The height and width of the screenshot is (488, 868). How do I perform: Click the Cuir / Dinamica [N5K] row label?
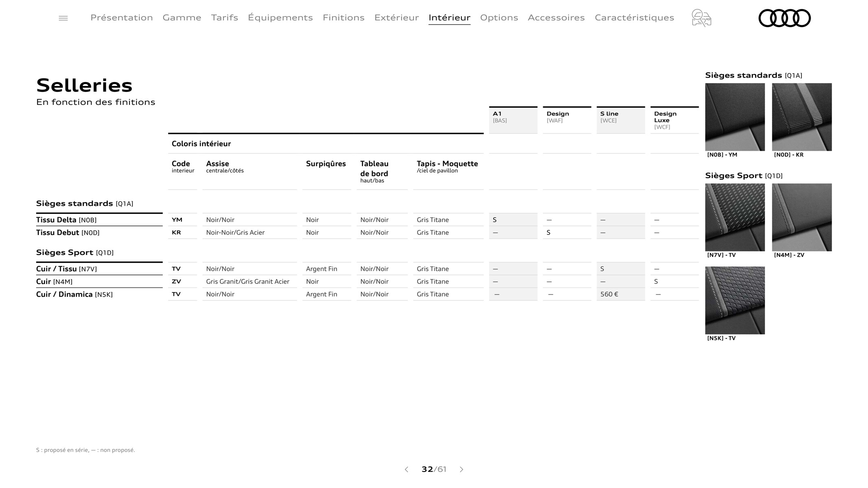pos(74,294)
